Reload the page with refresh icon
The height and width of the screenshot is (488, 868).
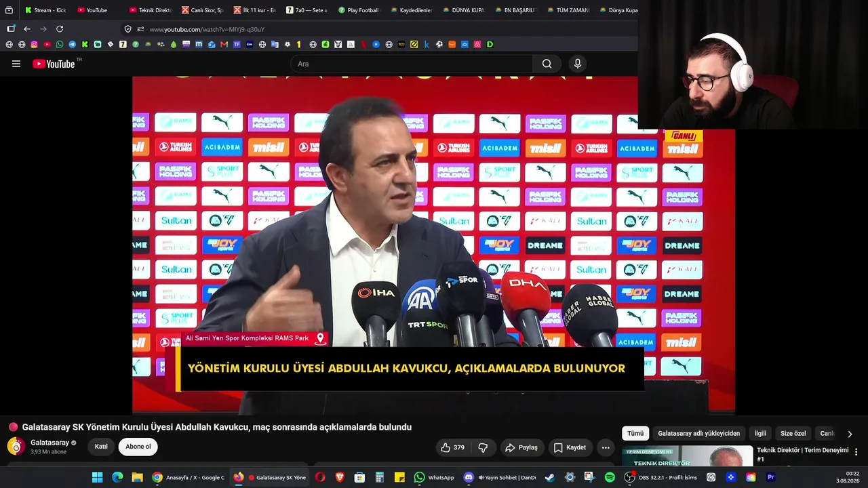(60, 29)
